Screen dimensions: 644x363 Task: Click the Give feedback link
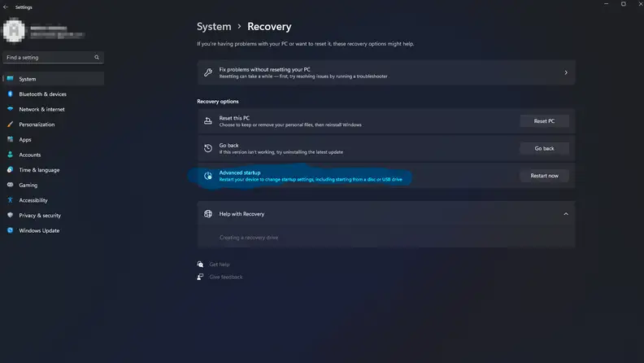(x=226, y=277)
